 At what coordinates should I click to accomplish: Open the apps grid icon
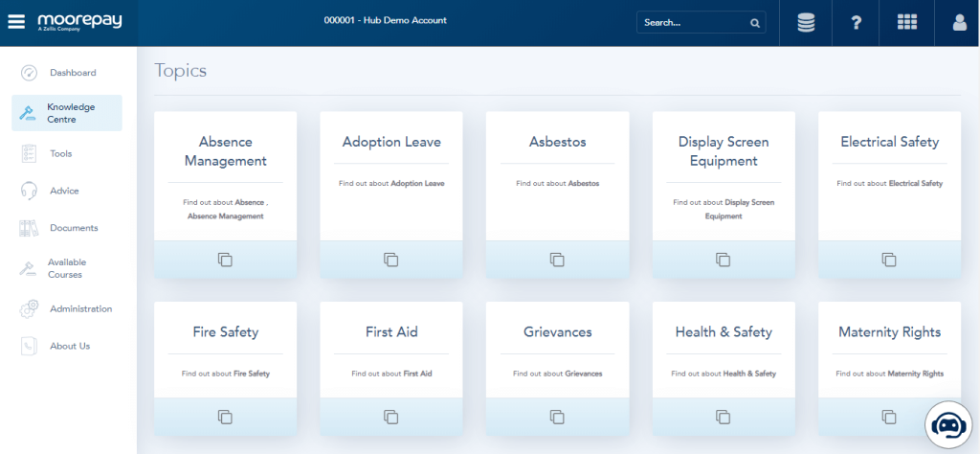coord(907,23)
